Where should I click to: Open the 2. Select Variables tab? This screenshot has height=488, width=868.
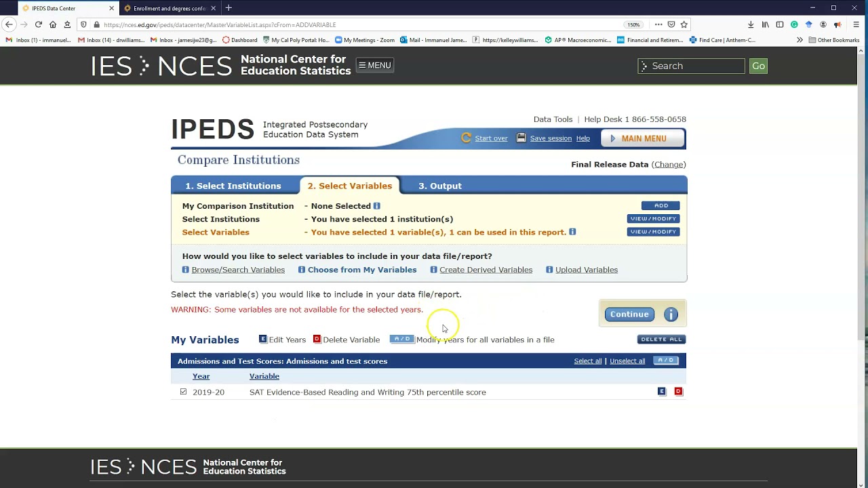(x=350, y=186)
